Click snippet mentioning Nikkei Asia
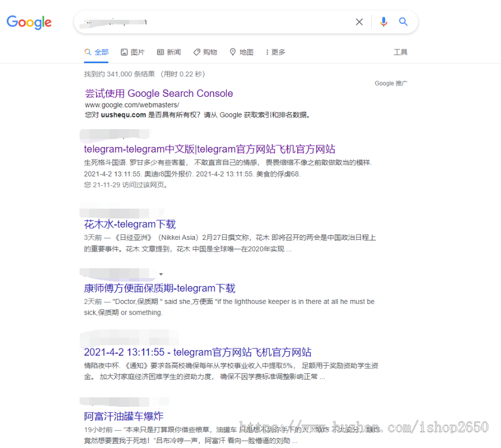Viewport: 501px width, 448px height. pos(230,243)
